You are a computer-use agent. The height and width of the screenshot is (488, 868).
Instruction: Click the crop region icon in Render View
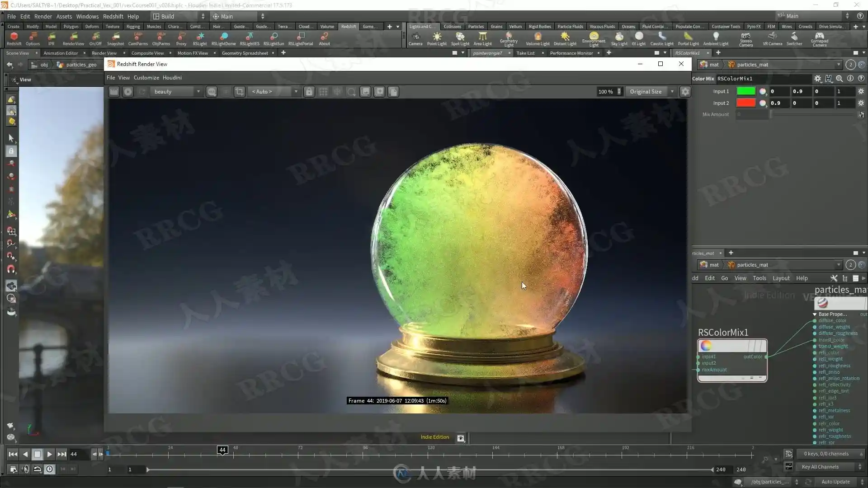point(239,92)
